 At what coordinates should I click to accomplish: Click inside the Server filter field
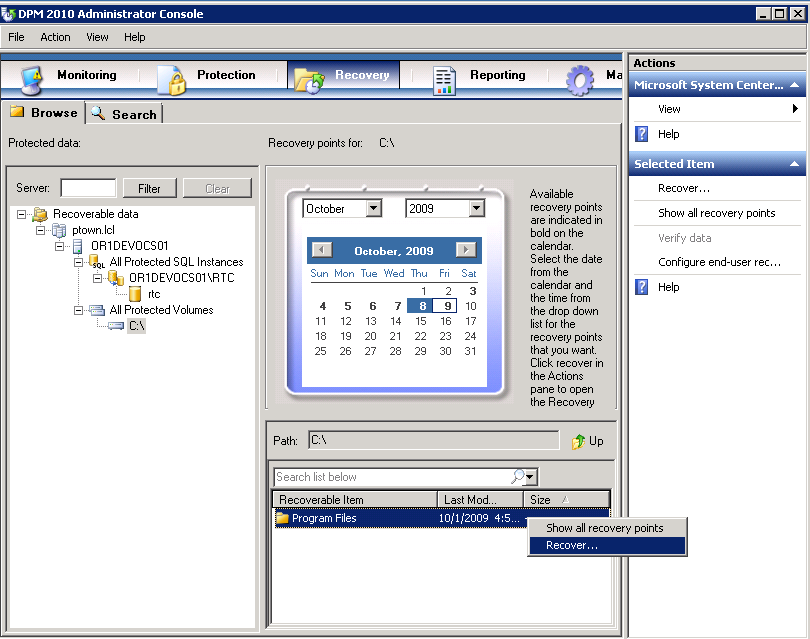(88, 188)
